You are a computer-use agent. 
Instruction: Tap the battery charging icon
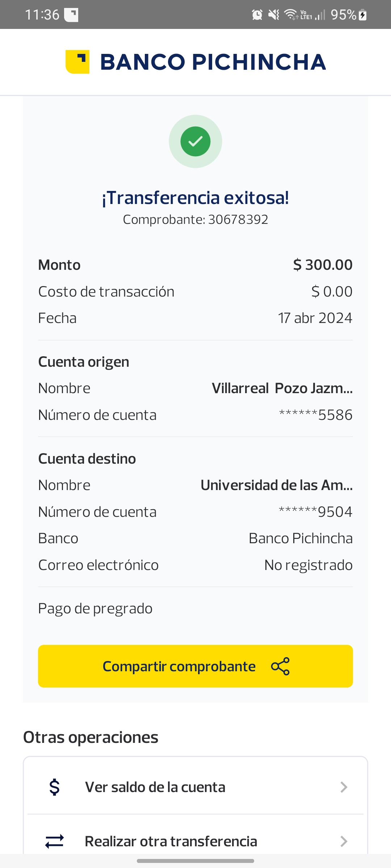pyautogui.click(x=362, y=15)
